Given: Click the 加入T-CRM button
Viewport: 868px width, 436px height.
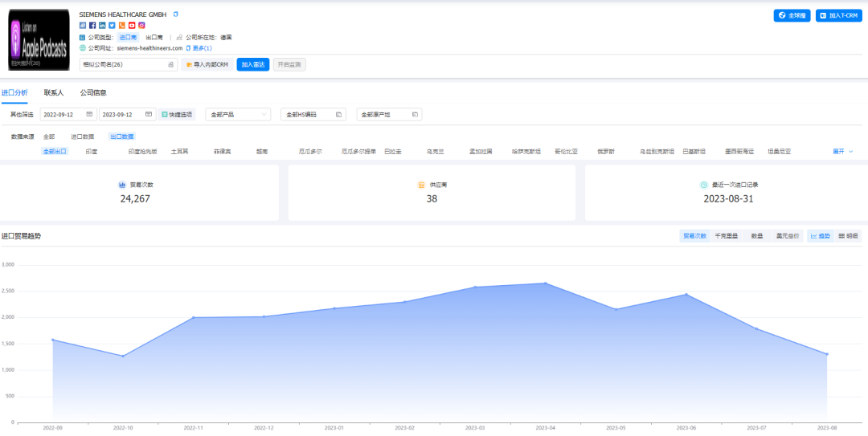Looking at the screenshot, I should tap(839, 15).
